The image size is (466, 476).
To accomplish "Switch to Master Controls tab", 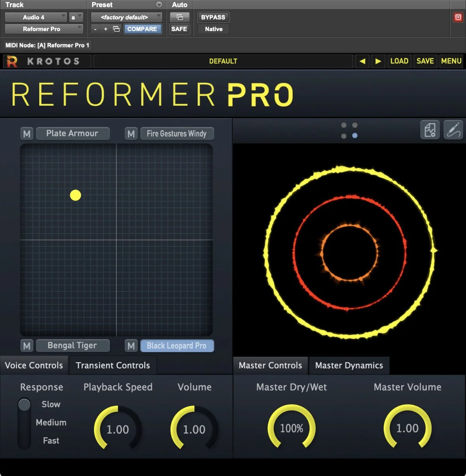I will point(270,365).
